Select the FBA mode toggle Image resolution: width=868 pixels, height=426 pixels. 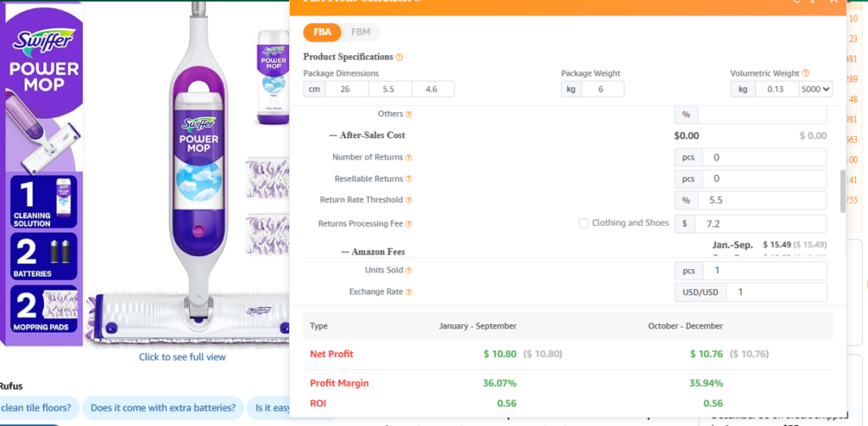322,32
